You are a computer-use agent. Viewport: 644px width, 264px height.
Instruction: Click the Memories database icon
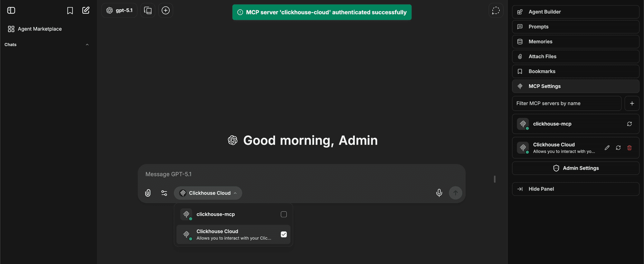pos(520,41)
